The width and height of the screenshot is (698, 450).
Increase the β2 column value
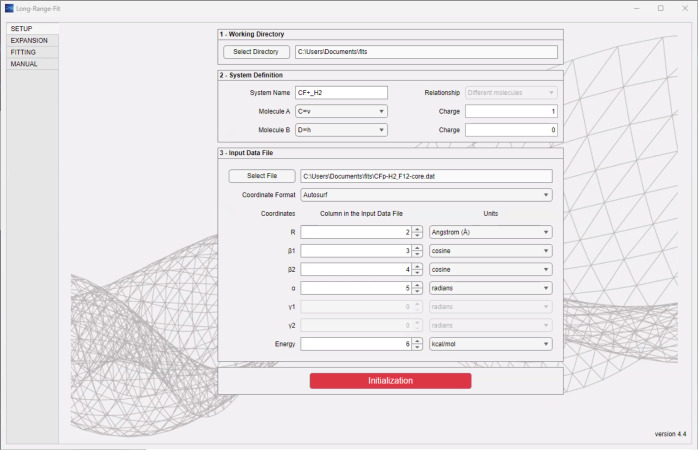click(x=417, y=267)
